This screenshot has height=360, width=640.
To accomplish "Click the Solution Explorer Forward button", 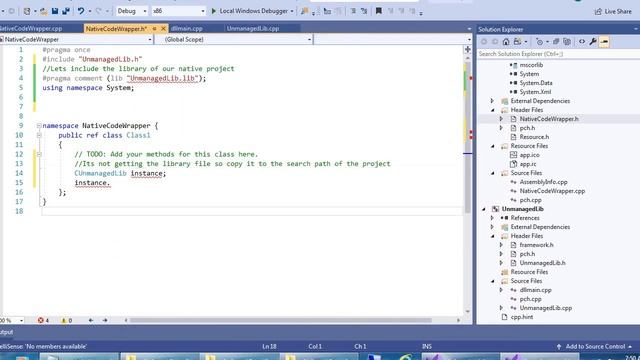I will click(x=495, y=42).
